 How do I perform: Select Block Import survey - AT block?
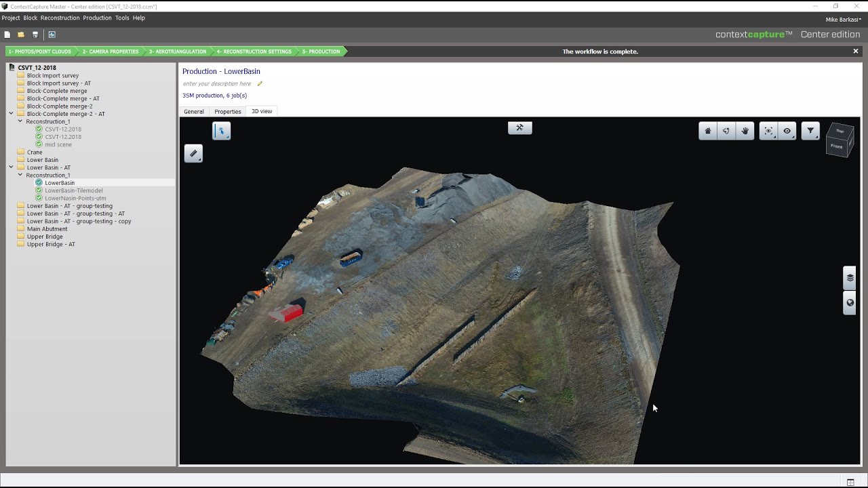59,83
